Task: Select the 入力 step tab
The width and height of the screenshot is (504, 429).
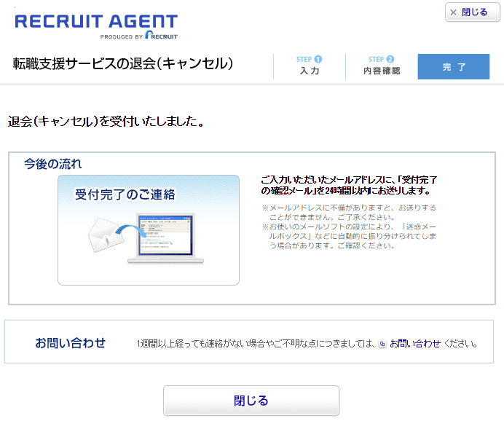Action: 310,66
